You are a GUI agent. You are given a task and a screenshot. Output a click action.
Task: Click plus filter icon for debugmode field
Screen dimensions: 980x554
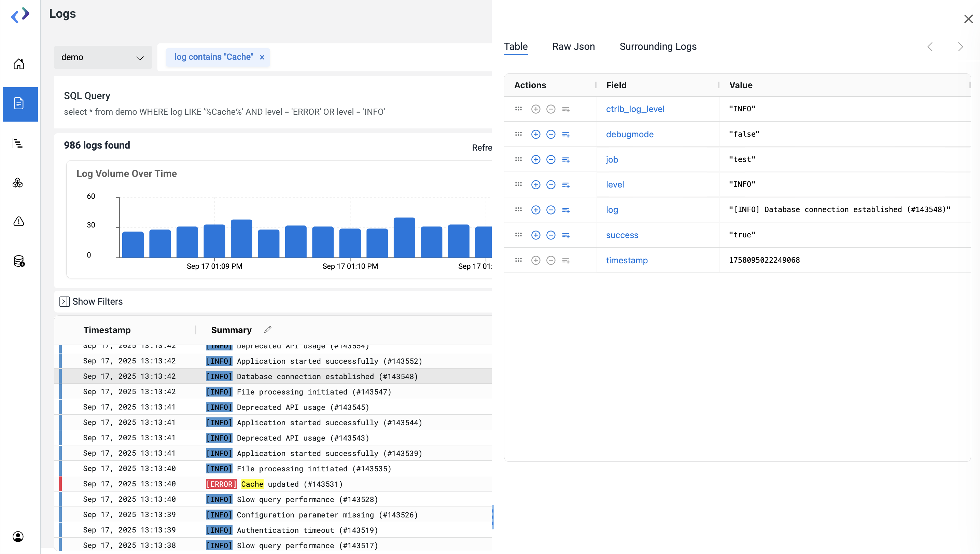(x=536, y=134)
